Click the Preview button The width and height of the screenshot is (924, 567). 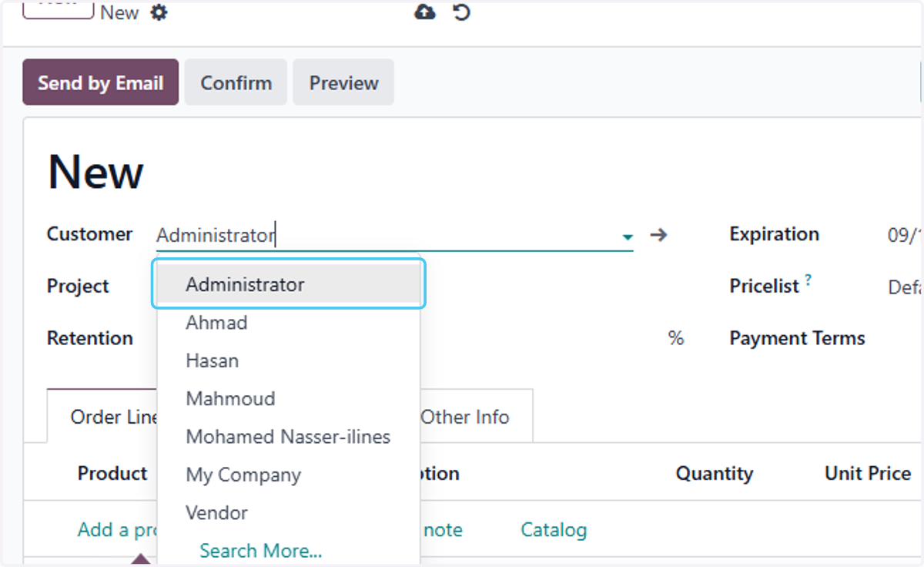point(343,82)
